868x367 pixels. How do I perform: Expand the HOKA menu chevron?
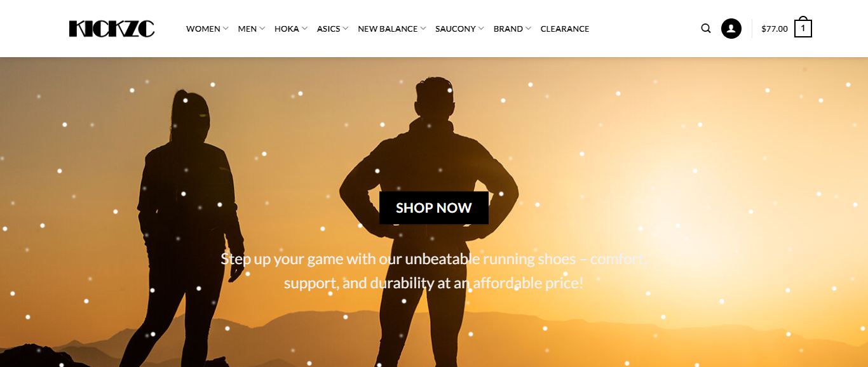[304, 29]
